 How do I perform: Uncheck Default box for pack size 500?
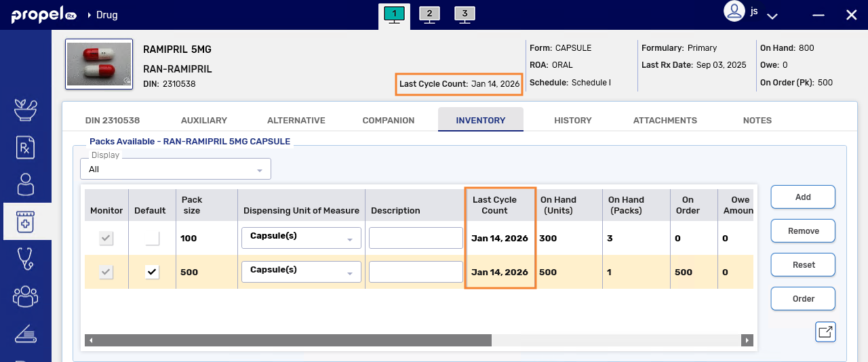(152, 272)
